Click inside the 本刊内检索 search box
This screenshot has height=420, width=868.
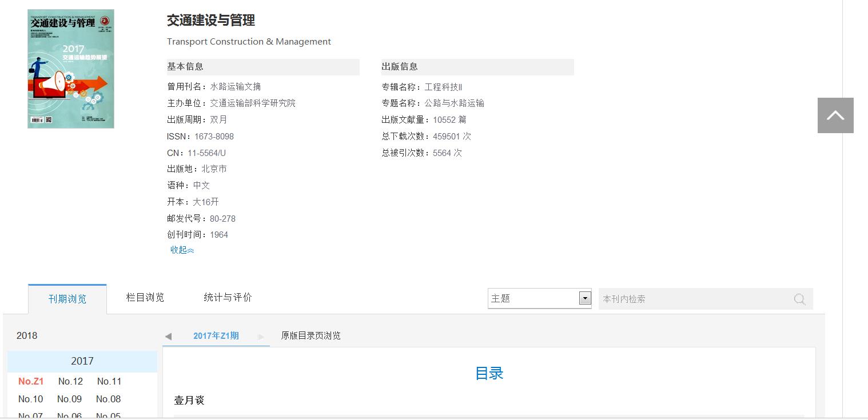click(692, 299)
